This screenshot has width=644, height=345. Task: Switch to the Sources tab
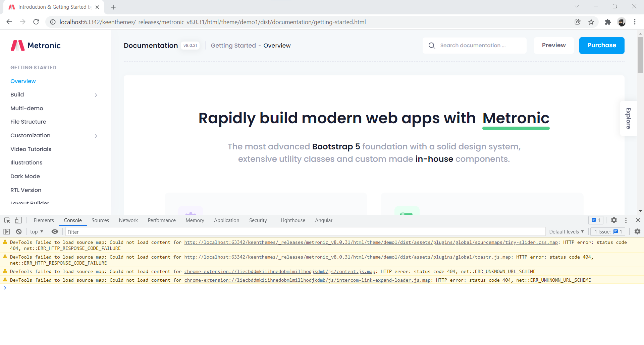100,220
